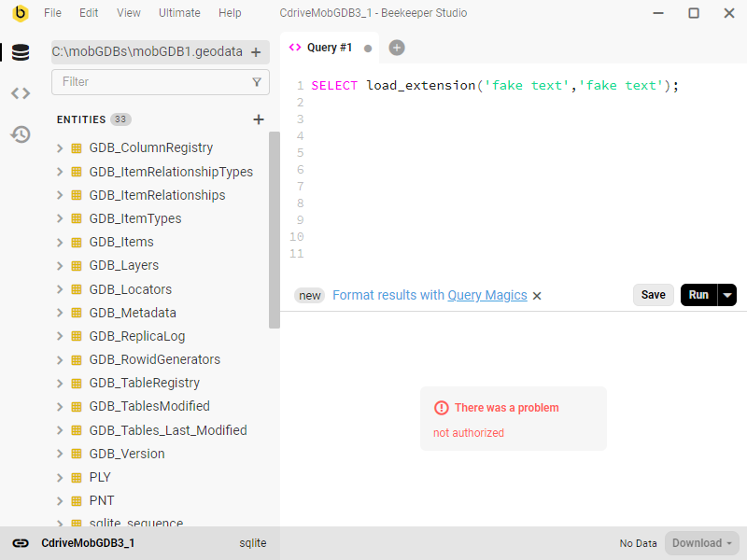Click the 'sqlite' status label
Viewport: 747px width, 560px height.
point(252,543)
